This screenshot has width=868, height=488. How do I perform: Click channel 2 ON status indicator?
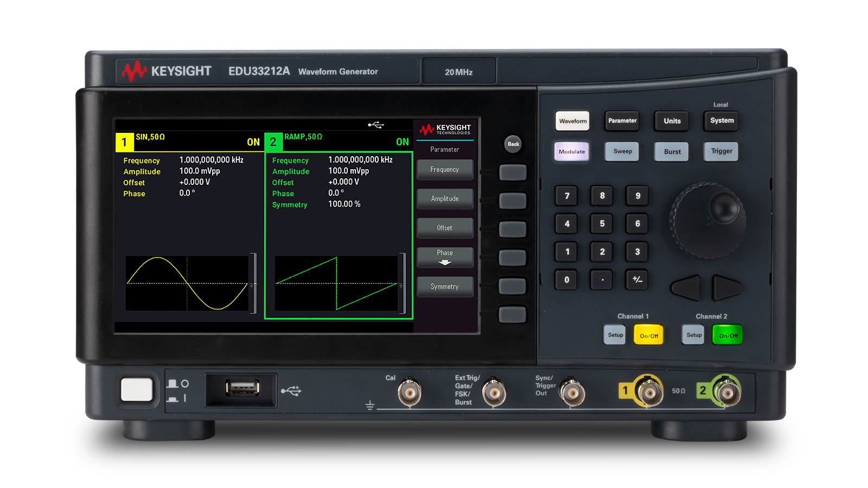(403, 142)
